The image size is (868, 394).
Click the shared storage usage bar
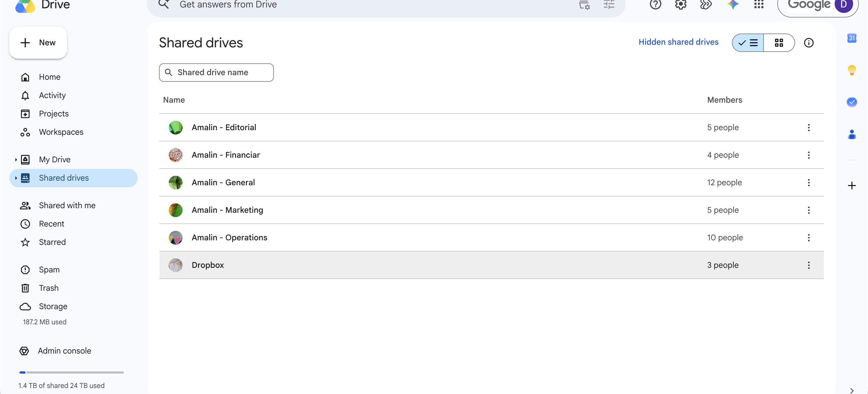(x=72, y=372)
